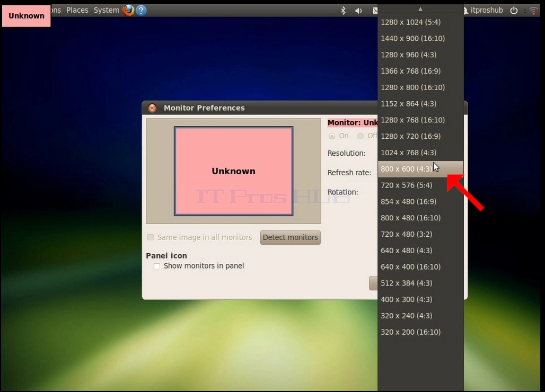Click the blue help question mark icon
The height and width of the screenshot is (392, 545).
(141, 11)
